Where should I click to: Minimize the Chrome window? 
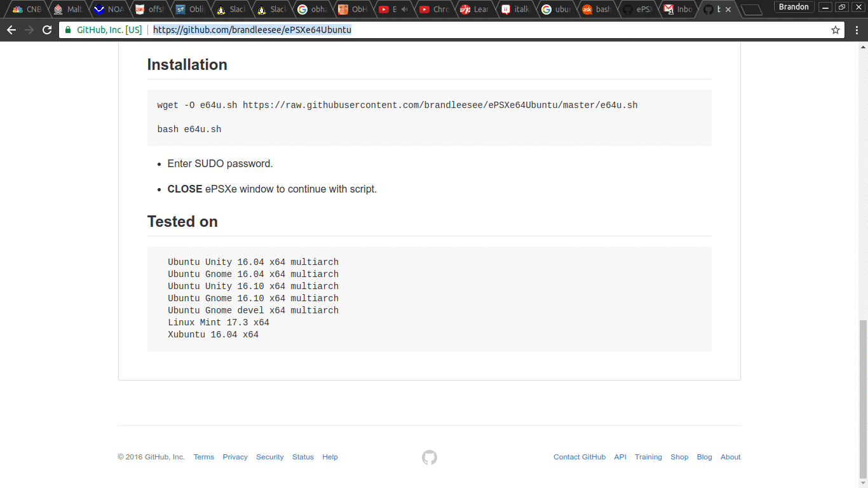pyautogui.click(x=825, y=7)
